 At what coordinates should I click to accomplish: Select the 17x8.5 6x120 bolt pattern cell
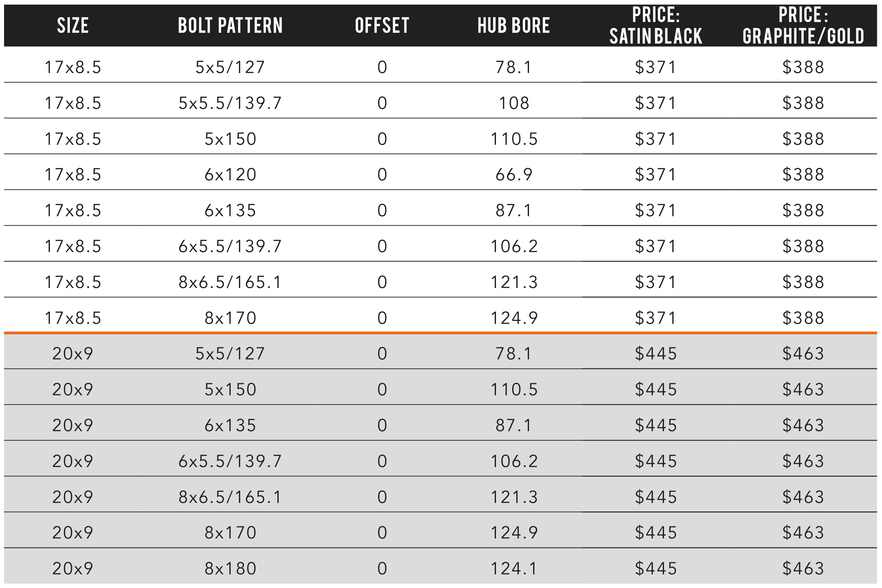pos(230,175)
